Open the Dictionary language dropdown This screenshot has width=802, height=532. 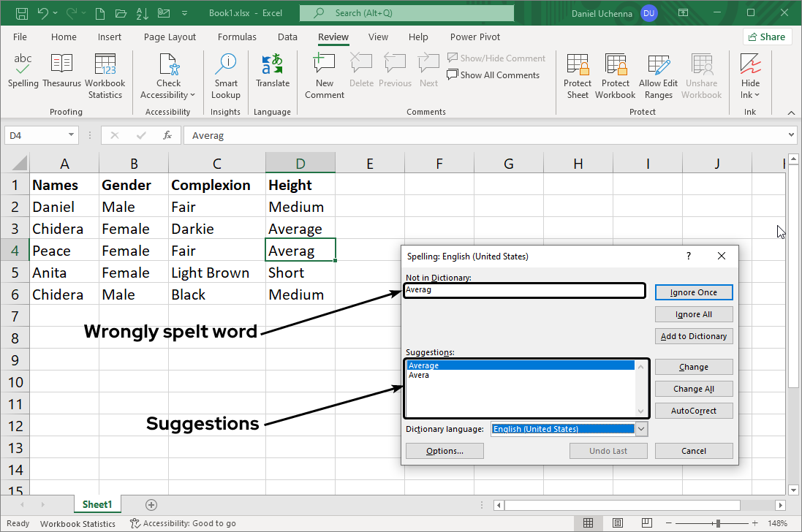[x=641, y=429]
